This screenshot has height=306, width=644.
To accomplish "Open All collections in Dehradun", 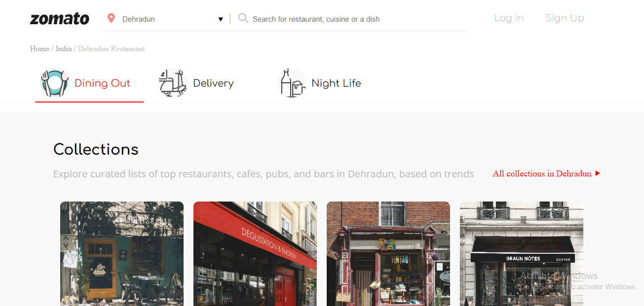I will coord(542,173).
